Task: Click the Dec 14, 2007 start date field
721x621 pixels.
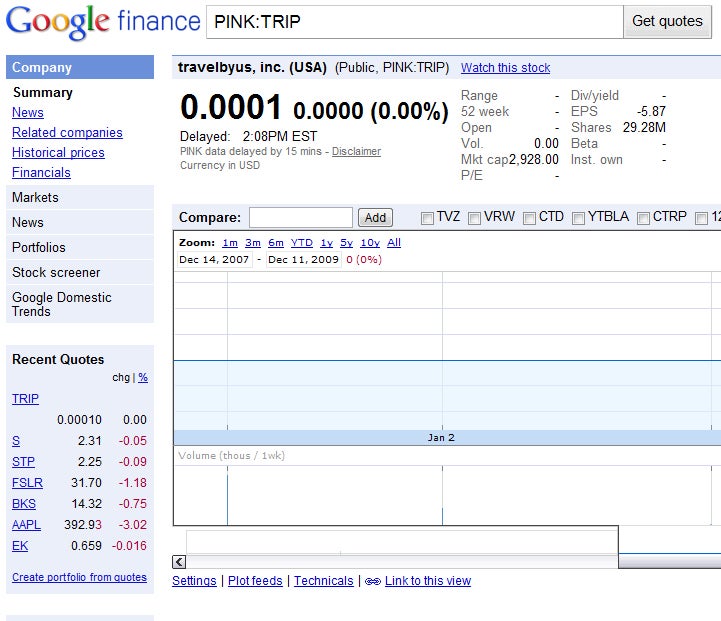Action: (x=214, y=260)
